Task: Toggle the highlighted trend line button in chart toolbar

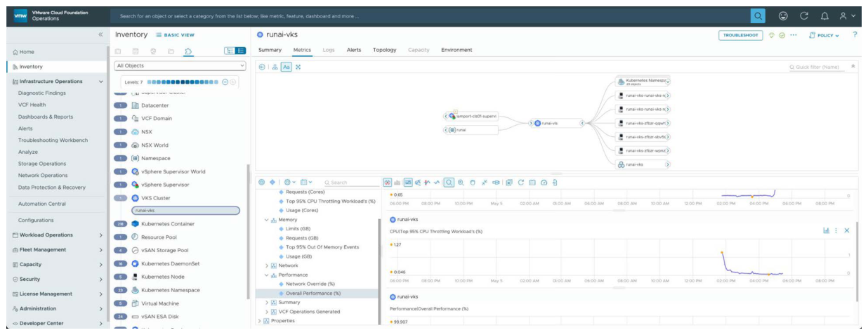Action: click(408, 182)
